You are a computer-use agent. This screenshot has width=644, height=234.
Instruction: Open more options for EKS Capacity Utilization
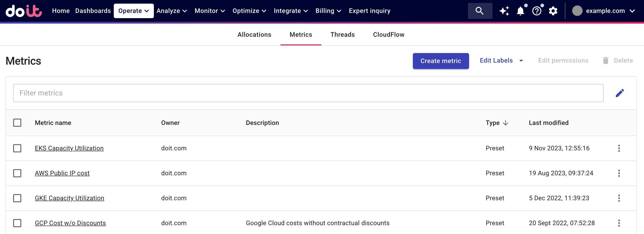click(619, 148)
